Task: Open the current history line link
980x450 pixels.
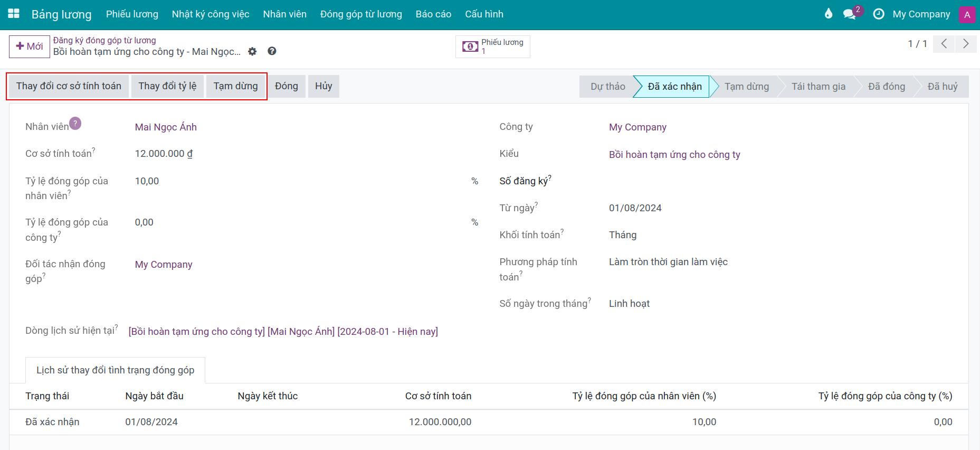Action: click(283, 332)
